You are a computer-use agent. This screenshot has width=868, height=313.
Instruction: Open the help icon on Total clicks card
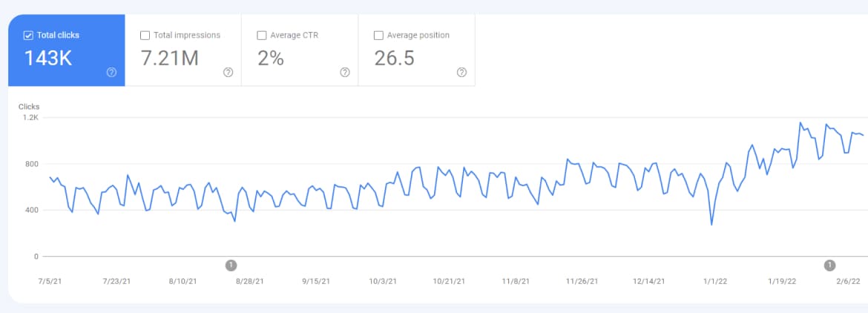pyautogui.click(x=111, y=72)
